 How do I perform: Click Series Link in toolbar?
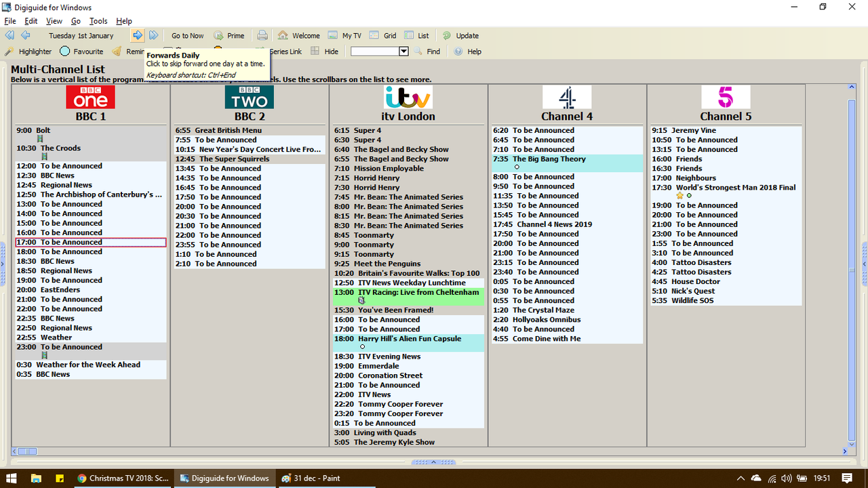(x=285, y=52)
